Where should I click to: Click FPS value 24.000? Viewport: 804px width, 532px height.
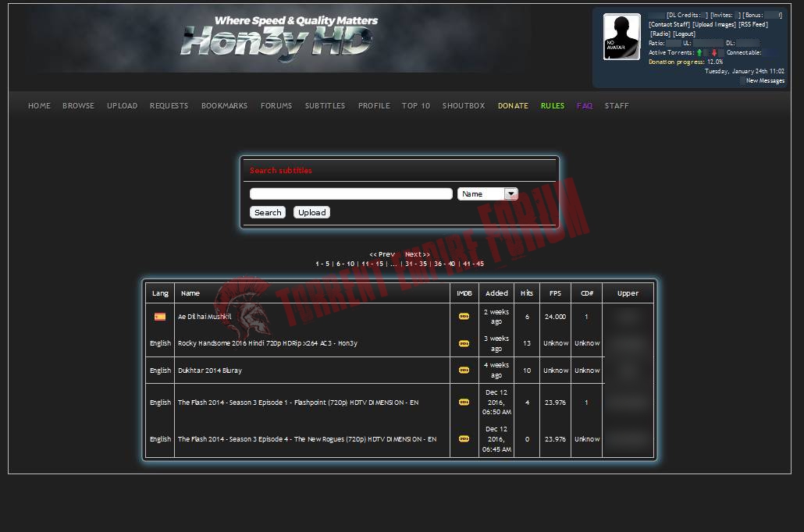(x=555, y=317)
